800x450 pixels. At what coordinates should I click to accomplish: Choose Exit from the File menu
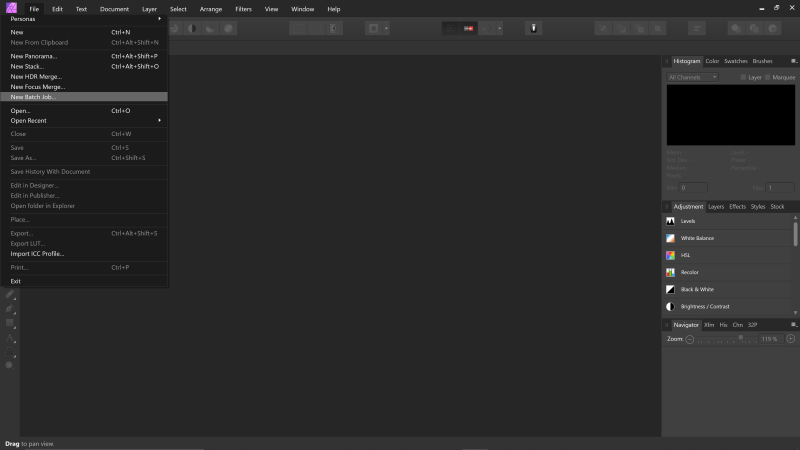pos(84,281)
